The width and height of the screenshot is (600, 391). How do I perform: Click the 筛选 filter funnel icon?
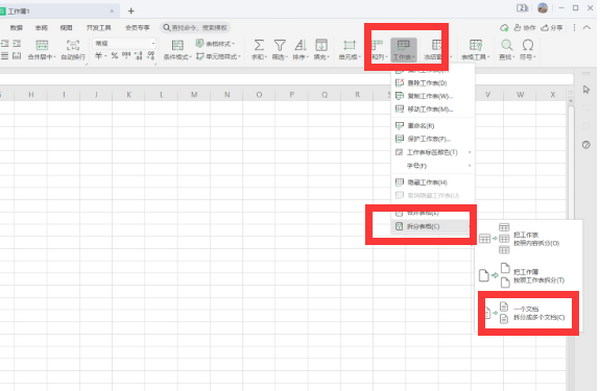[280, 46]
